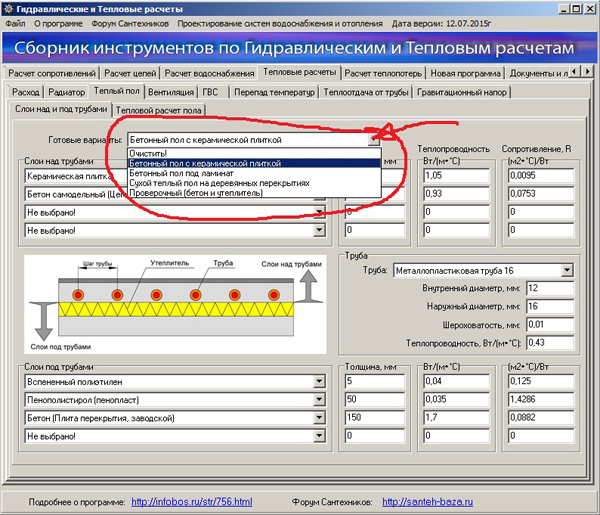The width and height of the screenshot is (600, 515).
Task: Maximize the application window
Action: [576, 9]
